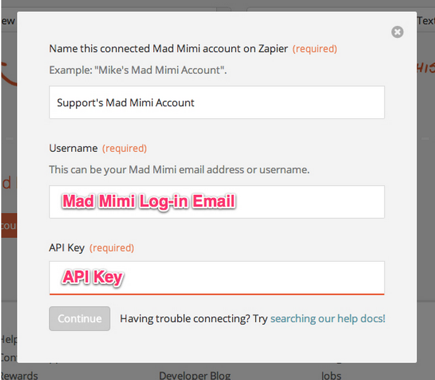Open the searching our help docs link

(x=328, y=318)
